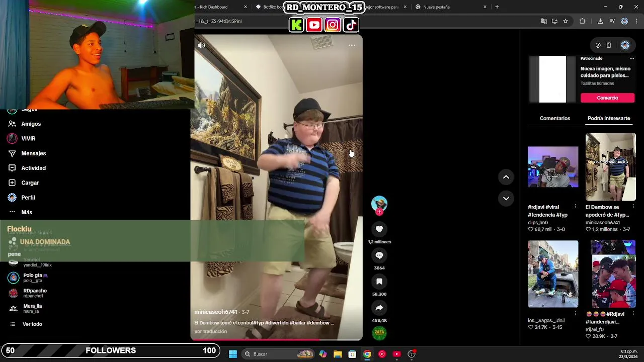Save the video with the bookmark icon
This screenshot has width=644, height=362.
(379, 282)
